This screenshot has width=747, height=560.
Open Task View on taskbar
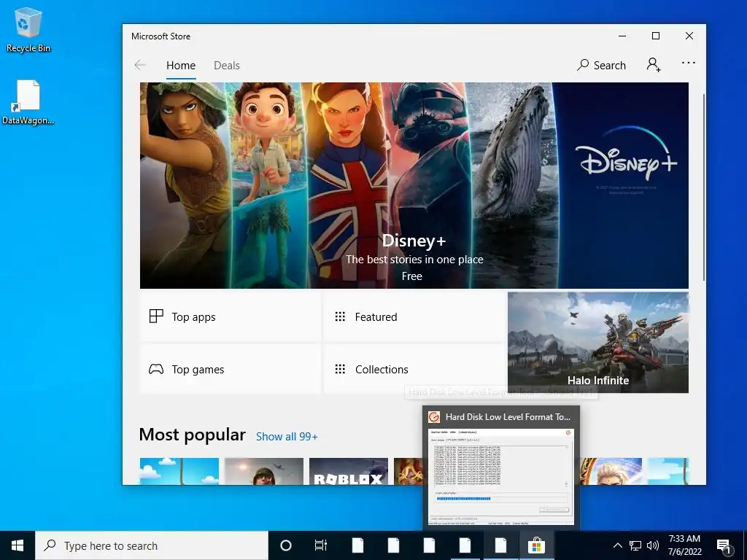click(321, 545)
